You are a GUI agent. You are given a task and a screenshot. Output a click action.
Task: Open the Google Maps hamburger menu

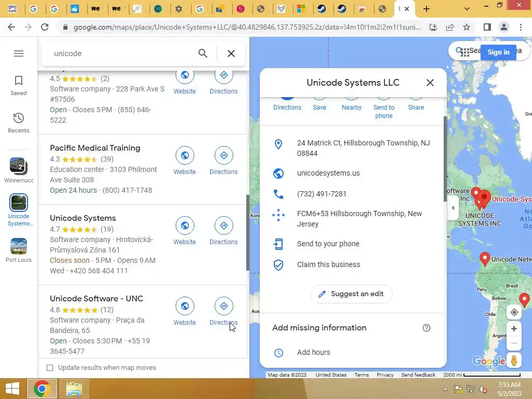pos(19,54)
